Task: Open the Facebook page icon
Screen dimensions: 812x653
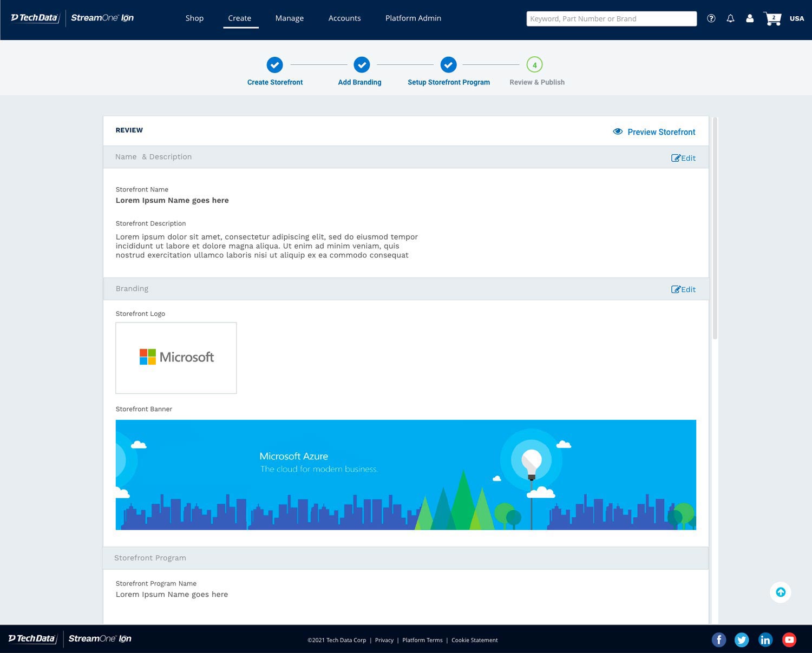Action: pos(718,640)
